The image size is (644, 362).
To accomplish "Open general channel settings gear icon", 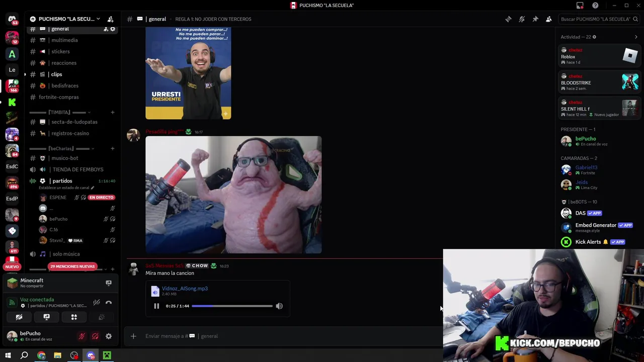I will (113, 29).
